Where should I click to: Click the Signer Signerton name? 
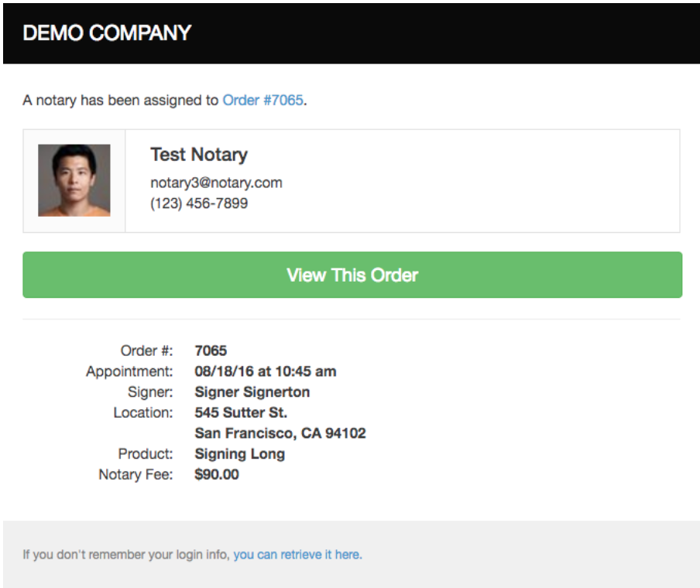(252, 392)
